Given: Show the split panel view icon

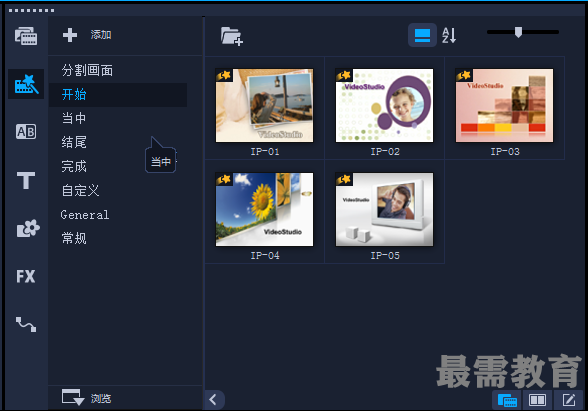Looking at the screenshot, I should (x=537, y=400).
